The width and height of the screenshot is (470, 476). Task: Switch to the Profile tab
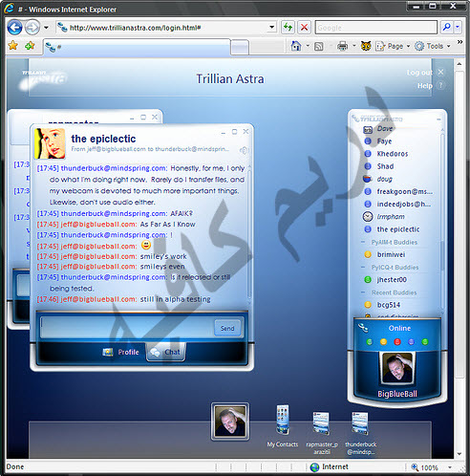(121, 352)
